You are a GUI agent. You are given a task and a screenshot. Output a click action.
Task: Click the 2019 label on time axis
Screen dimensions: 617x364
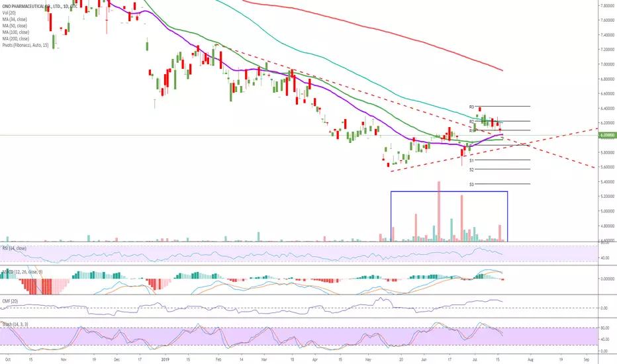click(166, 359)
